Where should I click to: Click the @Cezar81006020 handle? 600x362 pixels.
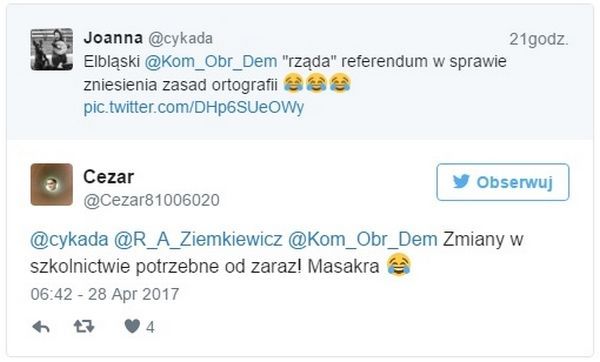click(152, 200)
